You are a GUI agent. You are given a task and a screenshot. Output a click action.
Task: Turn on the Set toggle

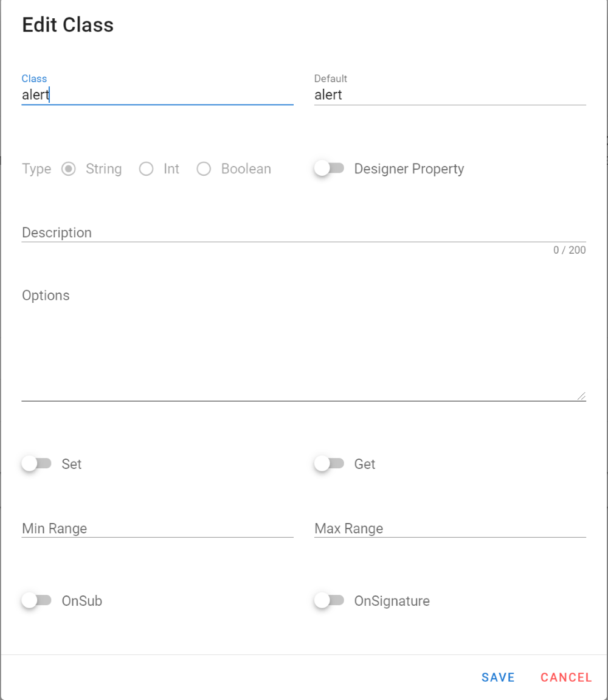pos(36,464)
